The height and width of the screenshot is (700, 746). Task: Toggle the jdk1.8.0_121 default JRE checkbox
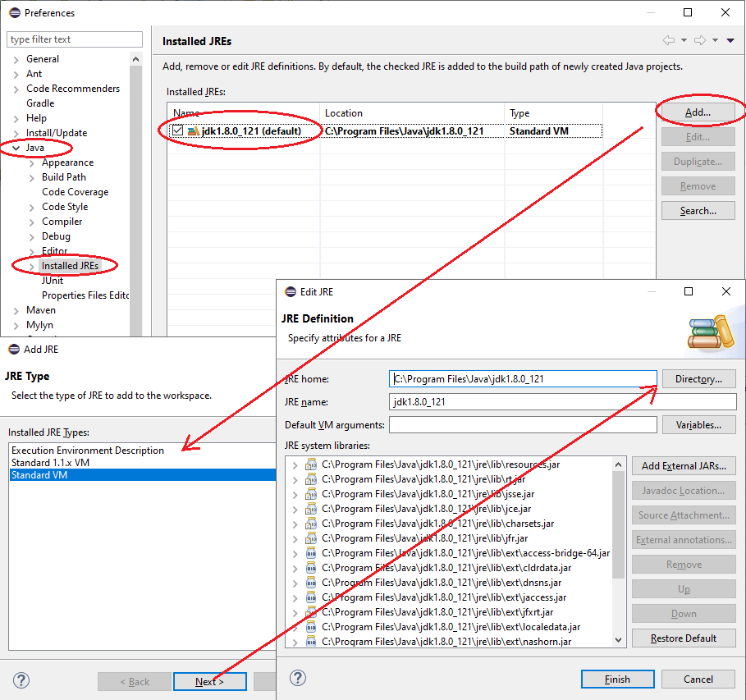pos(177,131)
